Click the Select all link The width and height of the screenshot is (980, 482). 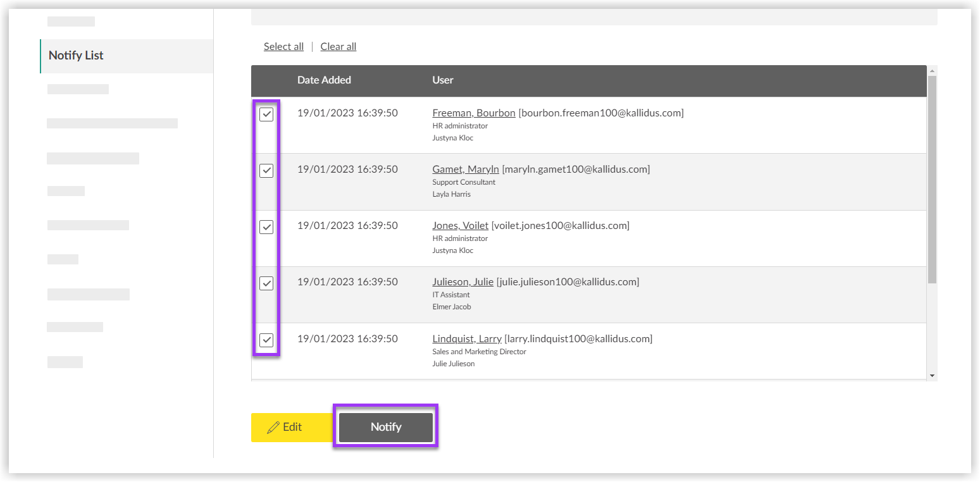point(283,47)
